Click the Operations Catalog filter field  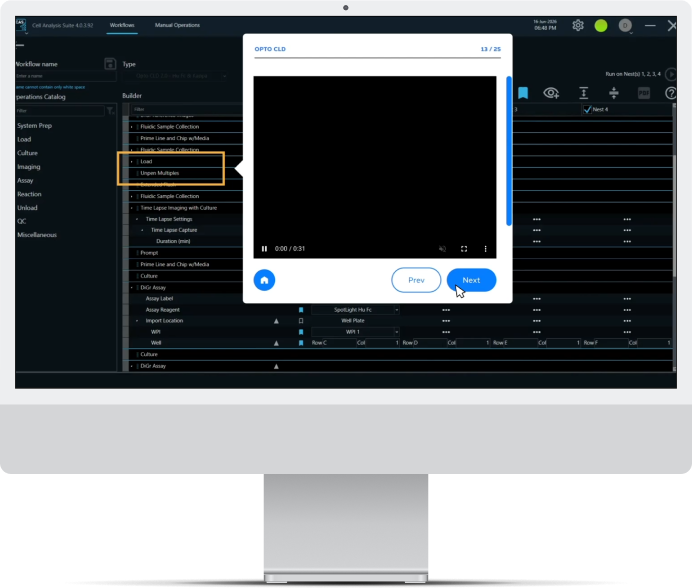click(x=60, y=110)
